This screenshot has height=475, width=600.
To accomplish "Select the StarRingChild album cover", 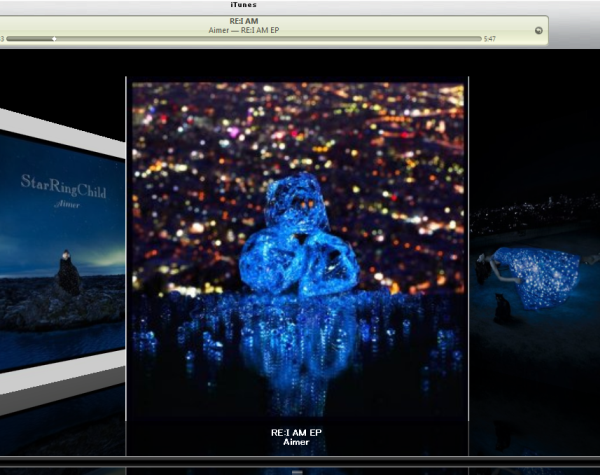I will point(62,250).
